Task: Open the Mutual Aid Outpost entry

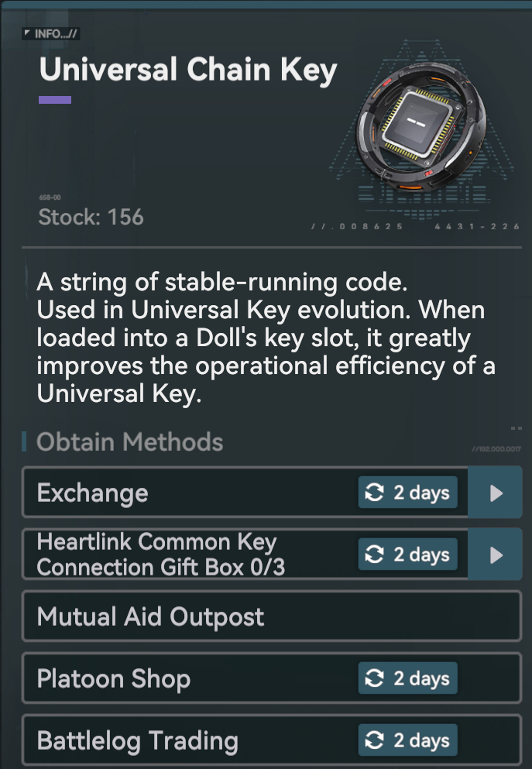Action: click(x=272, y=616)
